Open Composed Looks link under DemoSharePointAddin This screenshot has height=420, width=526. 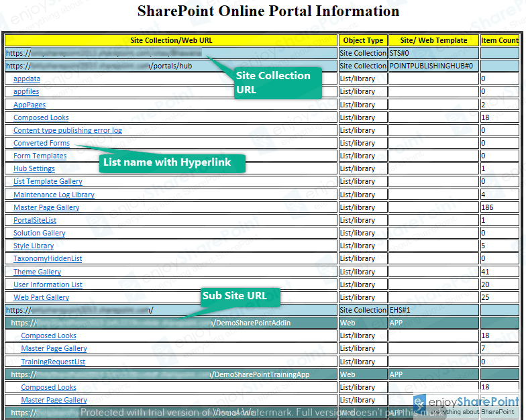click(x=48, y=335)
